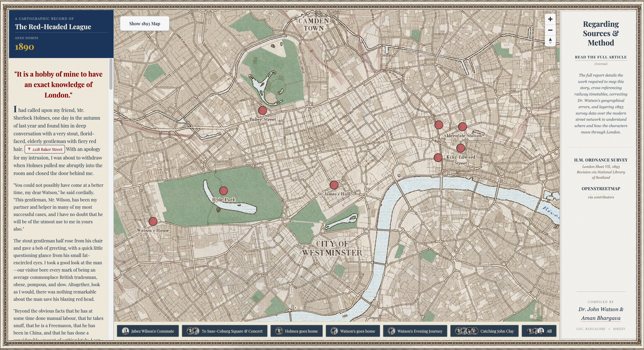
Task: Select the Hyde Park red marker
Action: click(223, 191)
